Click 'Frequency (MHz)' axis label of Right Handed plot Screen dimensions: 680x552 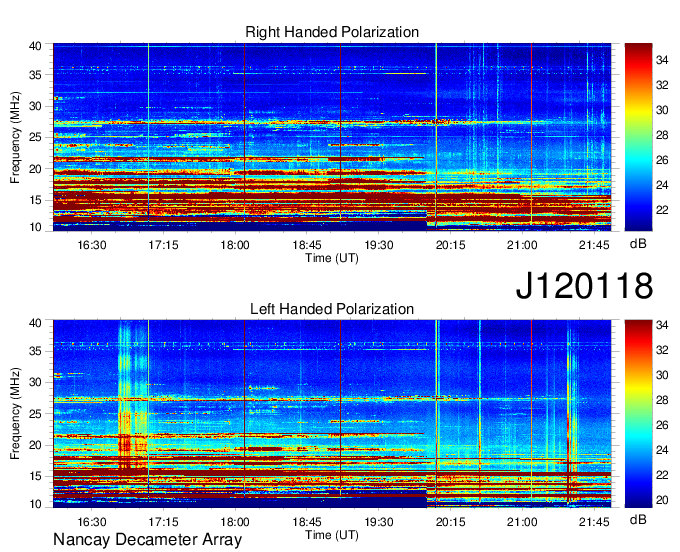(x=15, y=137)
